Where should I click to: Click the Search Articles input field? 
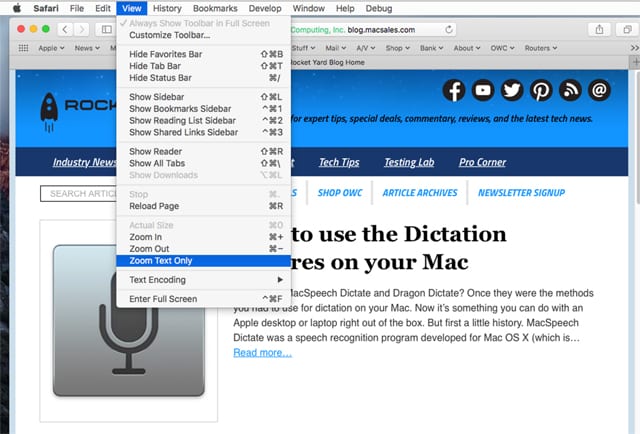(80, 194)
